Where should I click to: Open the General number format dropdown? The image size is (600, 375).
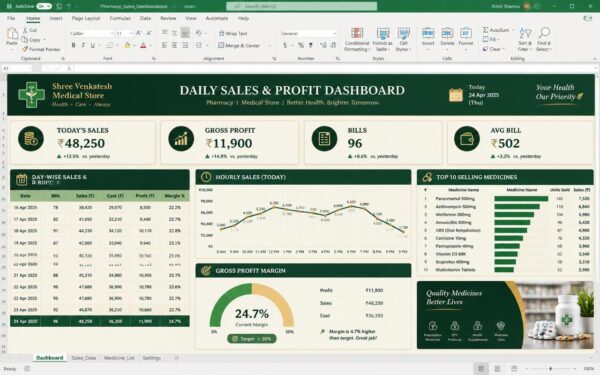[334, 34]
